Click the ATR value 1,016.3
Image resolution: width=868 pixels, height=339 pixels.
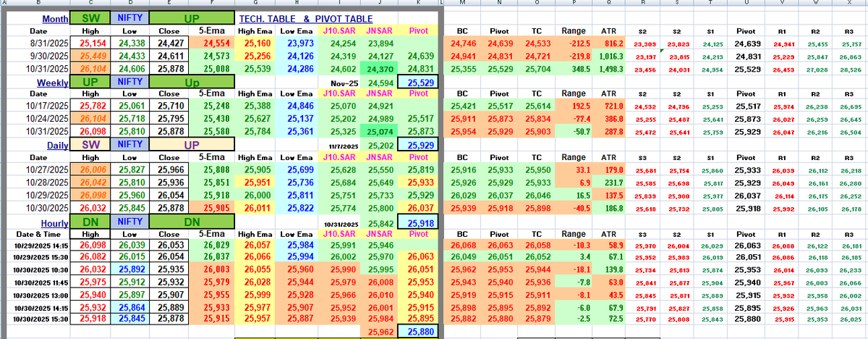coord(610,56)
